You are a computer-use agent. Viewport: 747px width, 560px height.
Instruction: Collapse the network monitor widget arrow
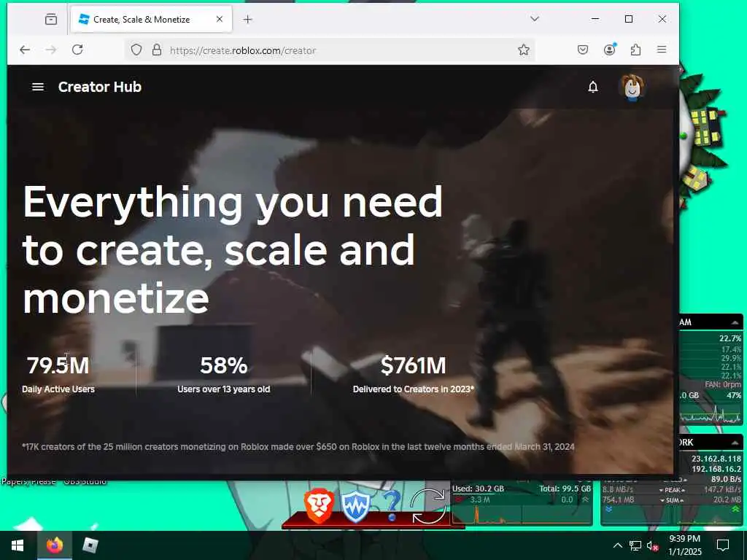click(735, 443)
